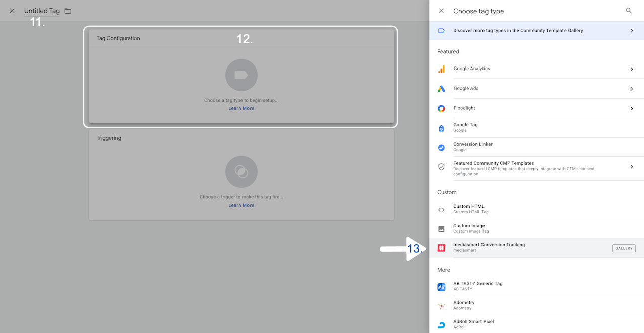Open Featured Community CMP Templates chevron
Image resolution: width=644 pixels, height=333 pixels.
click(632, 167)
